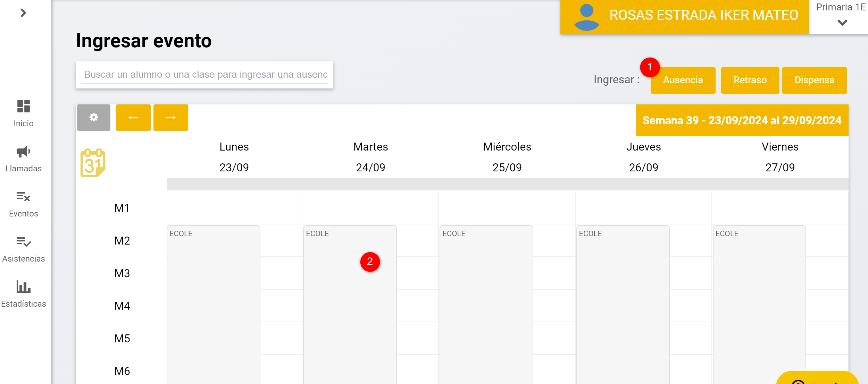The image size is (868, 384).
Task: Expand the collapsed sidebar chevron
Action: 23,13
